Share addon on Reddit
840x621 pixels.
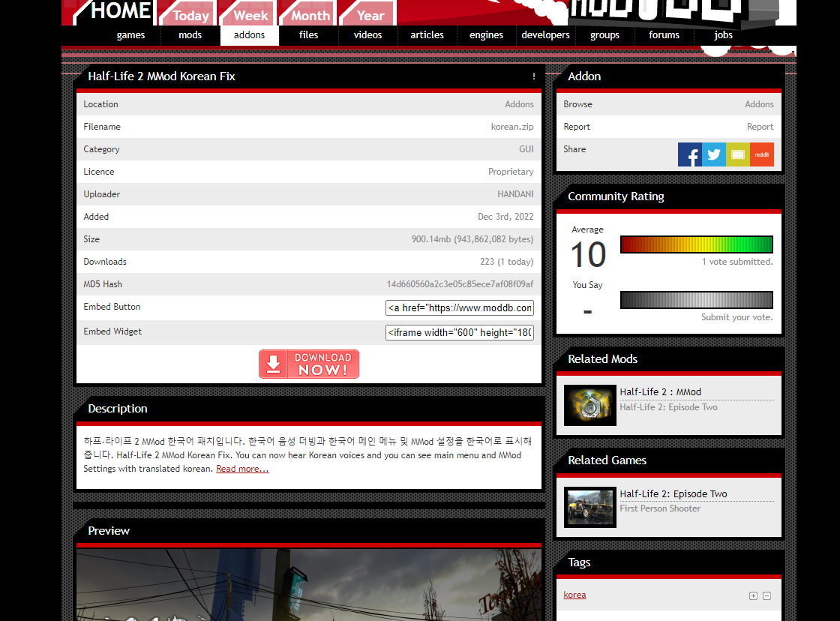[762, 154]
